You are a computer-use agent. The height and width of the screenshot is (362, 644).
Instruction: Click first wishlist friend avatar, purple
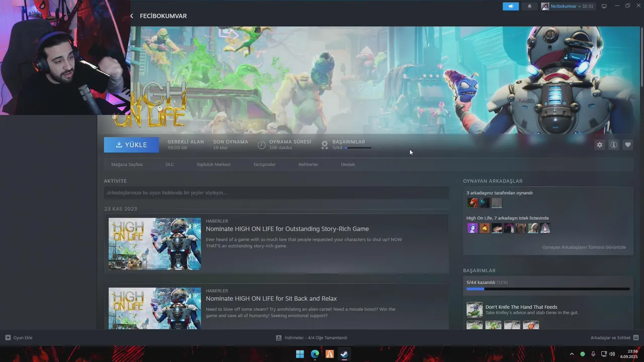(472, 228)
